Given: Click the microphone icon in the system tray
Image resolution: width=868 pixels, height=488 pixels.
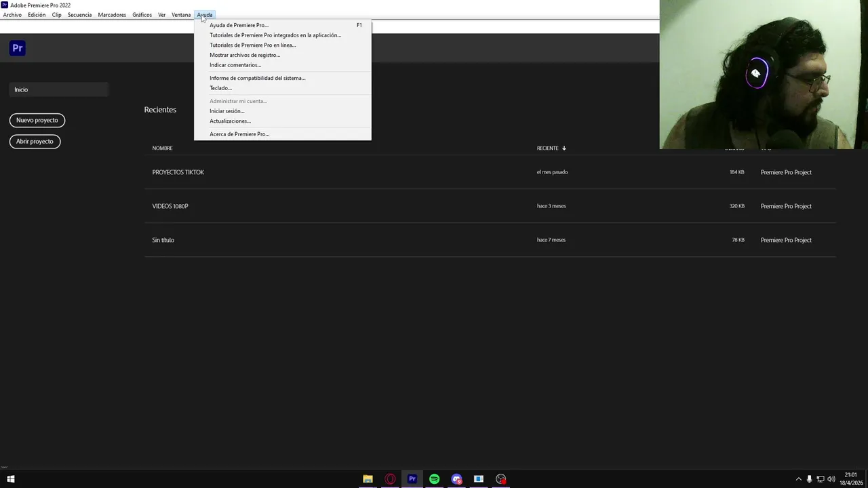Looking at the screenshot, I should pos(809,479).
